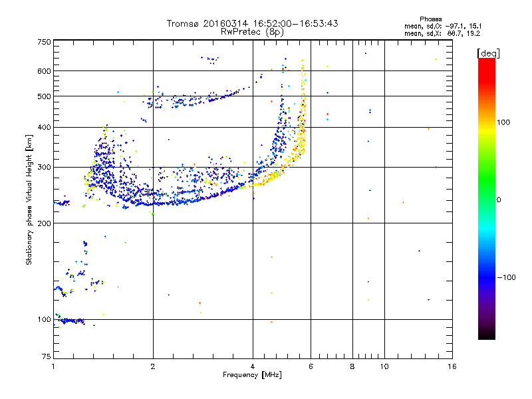Click the y-axis tick label '75'
Viewport: 532px width, 399px height.
click(47, 356)
